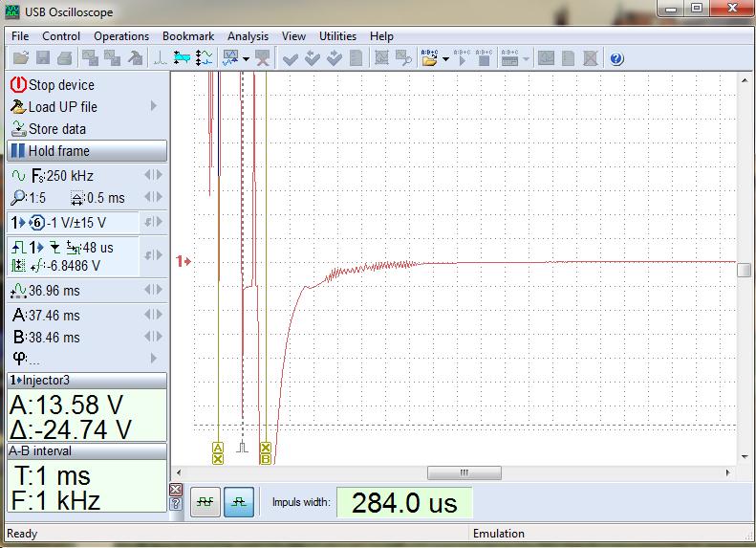Screen dimensions: 756x548
Task: Open the Bookmark menu
Action: pos(187,36)
